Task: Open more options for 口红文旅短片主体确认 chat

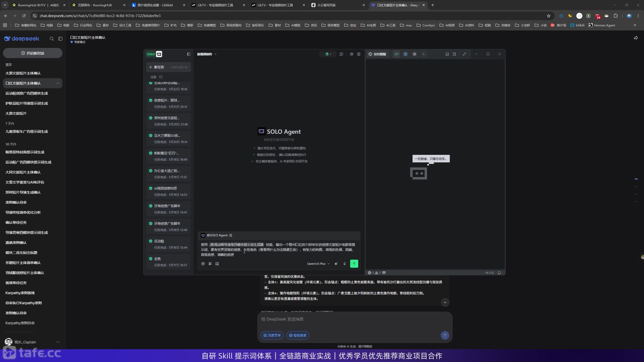Action: [x=58, y=83]
